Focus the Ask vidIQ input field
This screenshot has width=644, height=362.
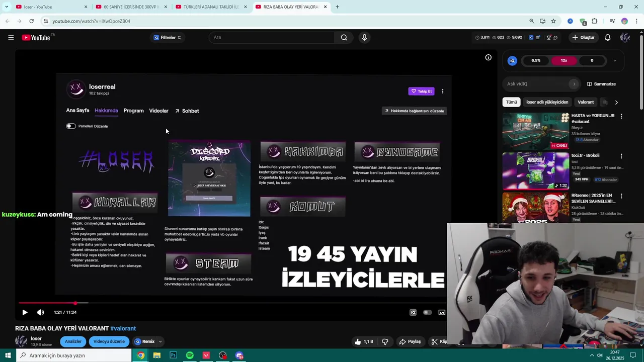[542, 84]
